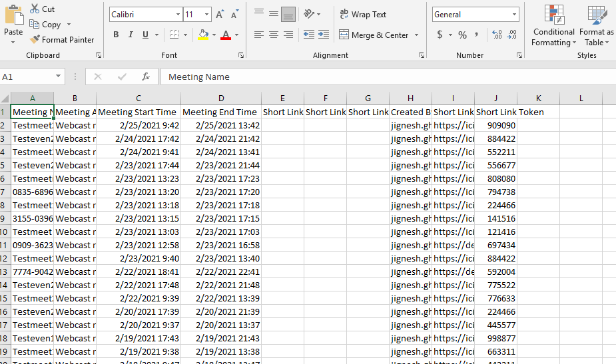616x364 pixels.
Task: Apply comma style number format
Action: 476,35
